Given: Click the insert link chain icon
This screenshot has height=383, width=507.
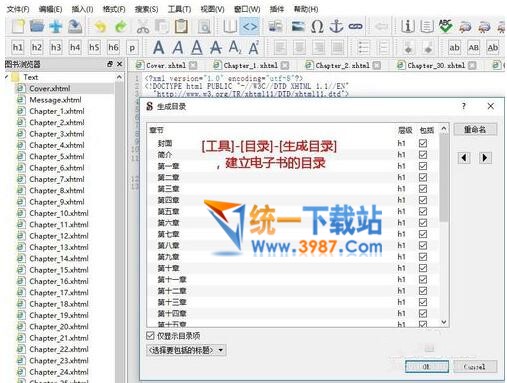Looking at the screenshot, I should [355, 26].
